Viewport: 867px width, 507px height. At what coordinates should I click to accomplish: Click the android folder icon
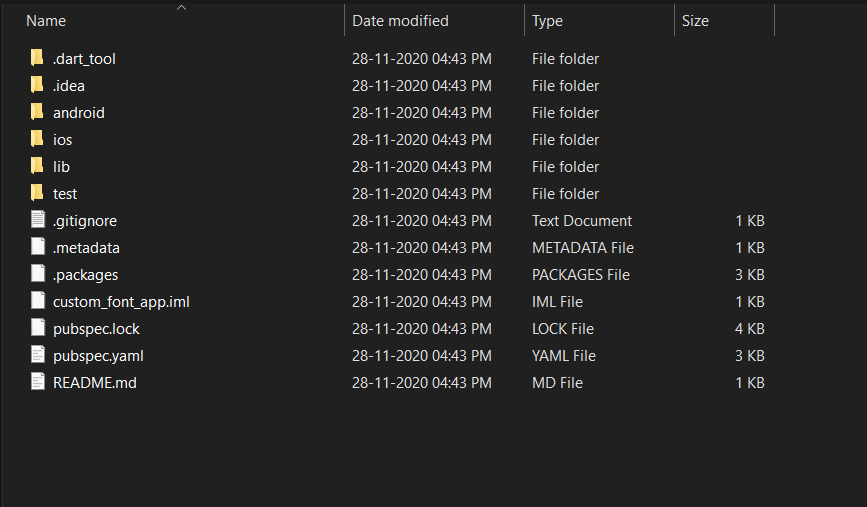(37, 112)
